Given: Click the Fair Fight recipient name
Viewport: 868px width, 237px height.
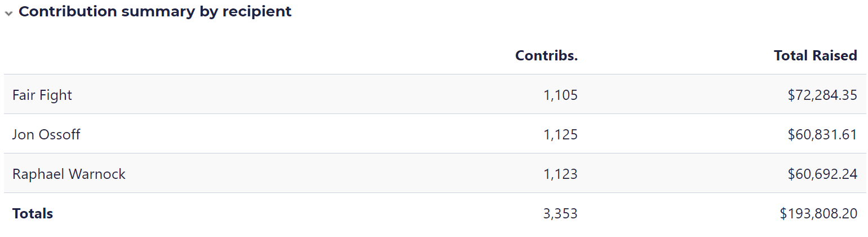Looking at the screenshot, I should [x=42, y=95].
